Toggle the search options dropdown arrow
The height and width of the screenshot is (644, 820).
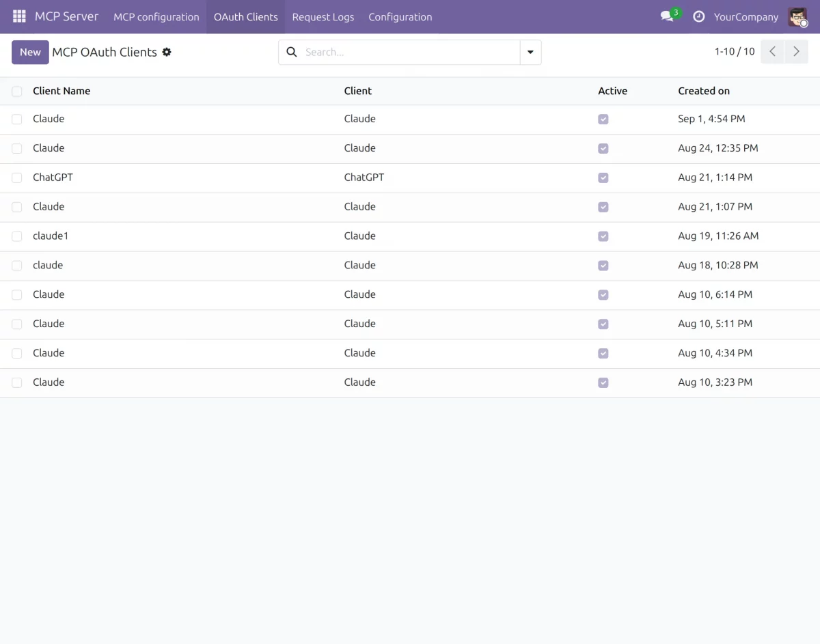click(530, 52)
